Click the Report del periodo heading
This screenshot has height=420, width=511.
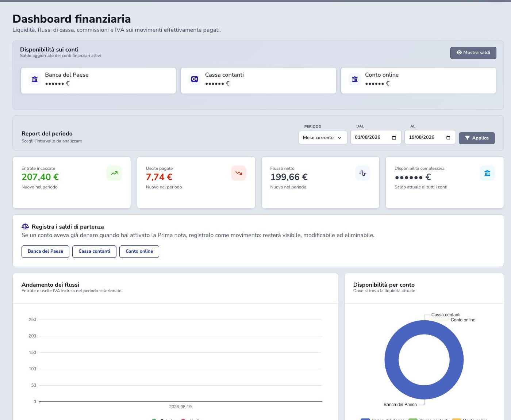47,134
